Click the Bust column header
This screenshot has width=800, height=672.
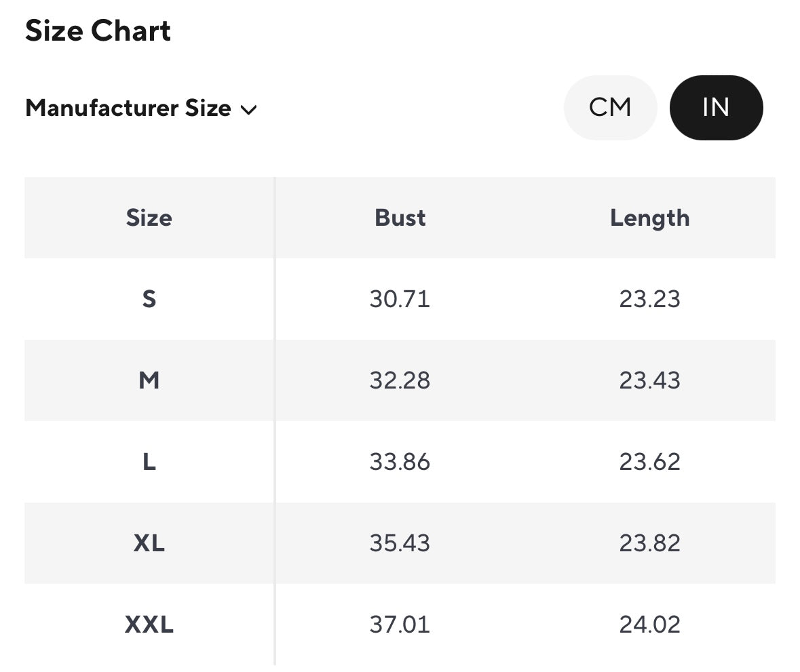tap(400, 218)
